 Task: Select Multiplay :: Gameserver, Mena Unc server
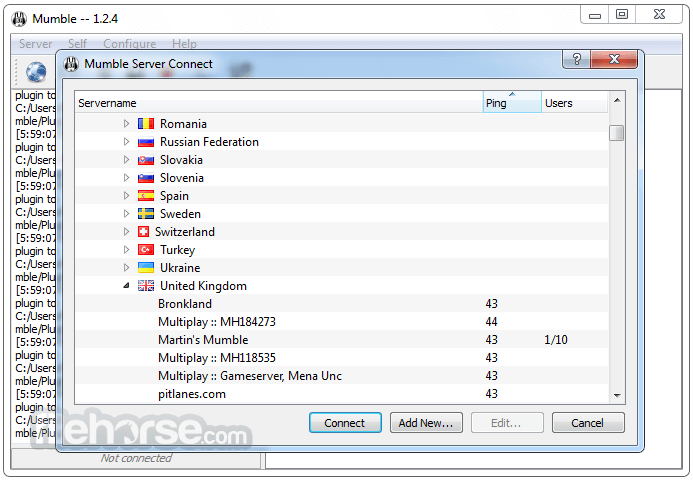point(341,376)
